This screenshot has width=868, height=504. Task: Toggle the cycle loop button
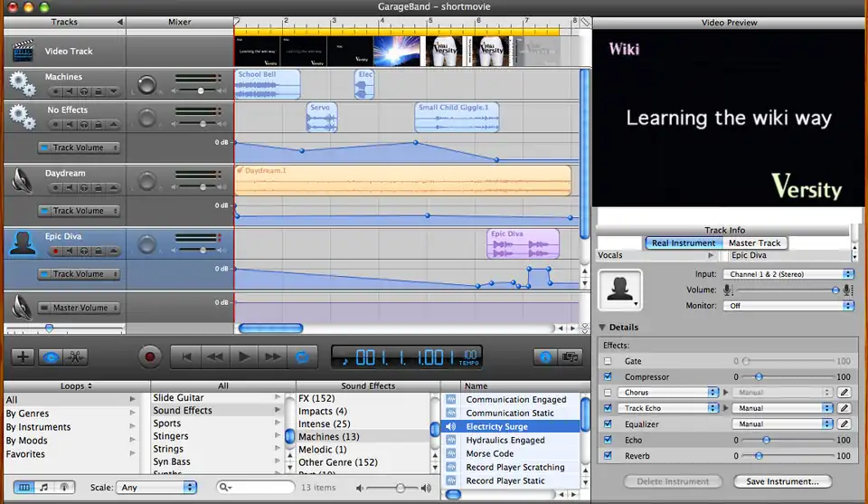(301, 357)
